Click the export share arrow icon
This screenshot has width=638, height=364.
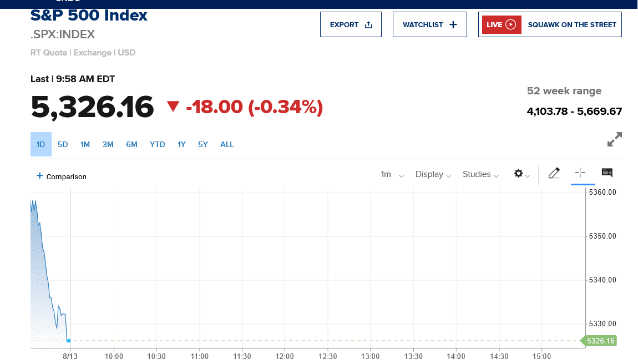(x=368, y=24)
